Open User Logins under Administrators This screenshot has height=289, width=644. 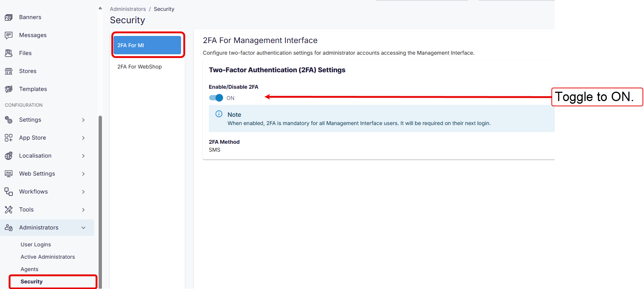[x=36, y=244]
